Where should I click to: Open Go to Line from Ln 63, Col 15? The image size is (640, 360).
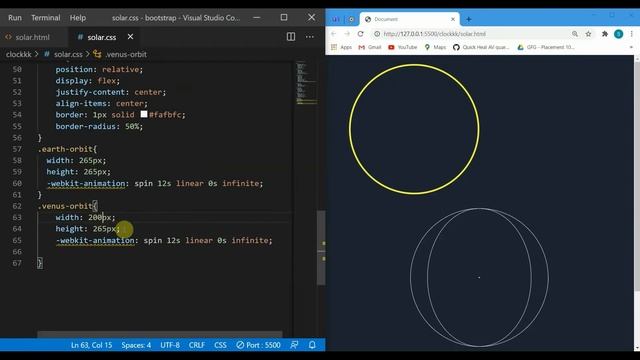click(91, 345)
